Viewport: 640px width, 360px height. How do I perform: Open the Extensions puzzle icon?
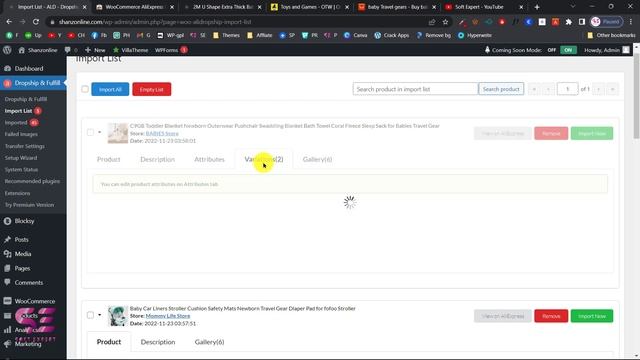[569, 22]
